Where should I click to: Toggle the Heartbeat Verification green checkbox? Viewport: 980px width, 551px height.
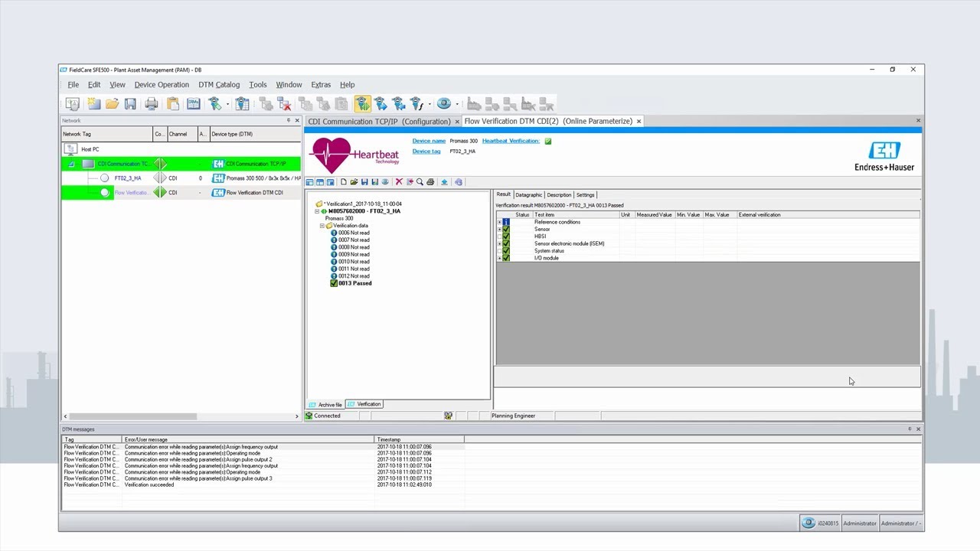coord(547,141)
